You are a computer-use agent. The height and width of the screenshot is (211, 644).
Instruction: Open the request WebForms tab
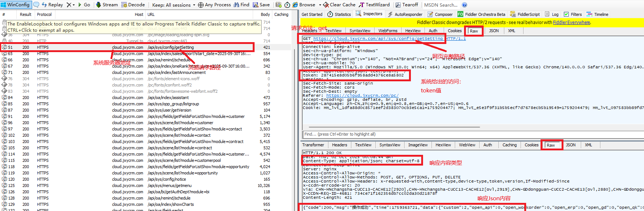(388, 31)
